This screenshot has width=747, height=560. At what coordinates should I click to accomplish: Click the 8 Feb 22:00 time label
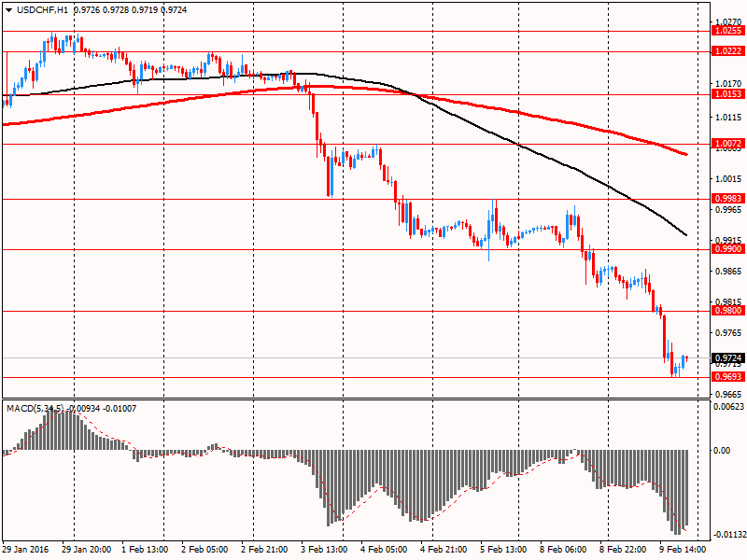coord(623,550)
